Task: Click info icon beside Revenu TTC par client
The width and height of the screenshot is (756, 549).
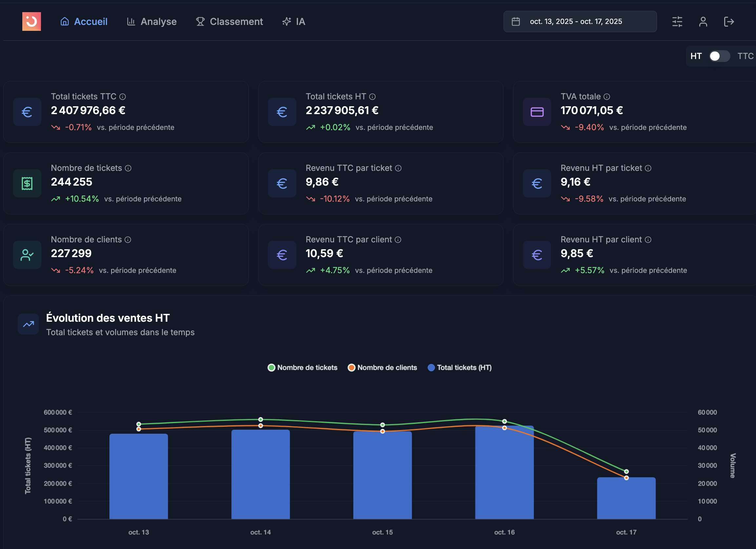Action: [398, 240]
